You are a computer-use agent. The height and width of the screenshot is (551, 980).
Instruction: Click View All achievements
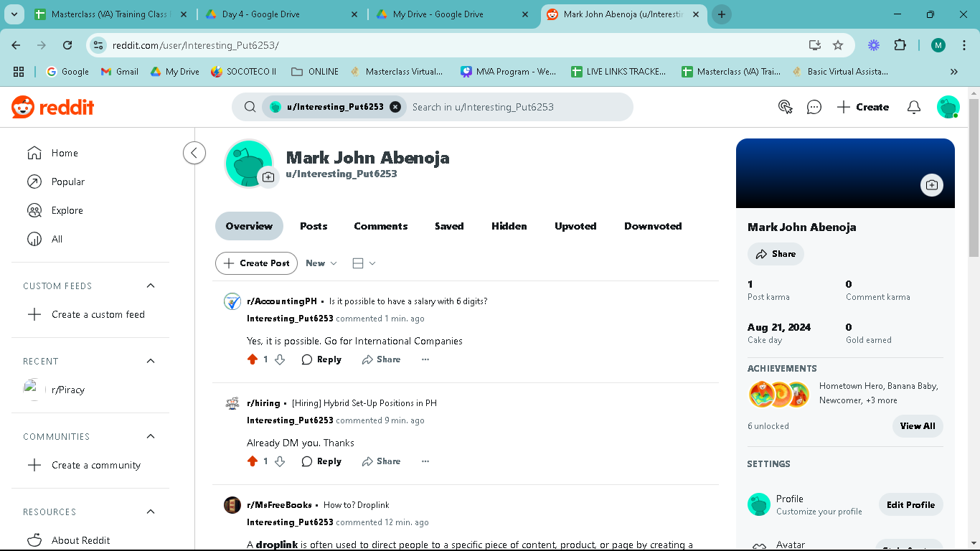pos(918,426)
